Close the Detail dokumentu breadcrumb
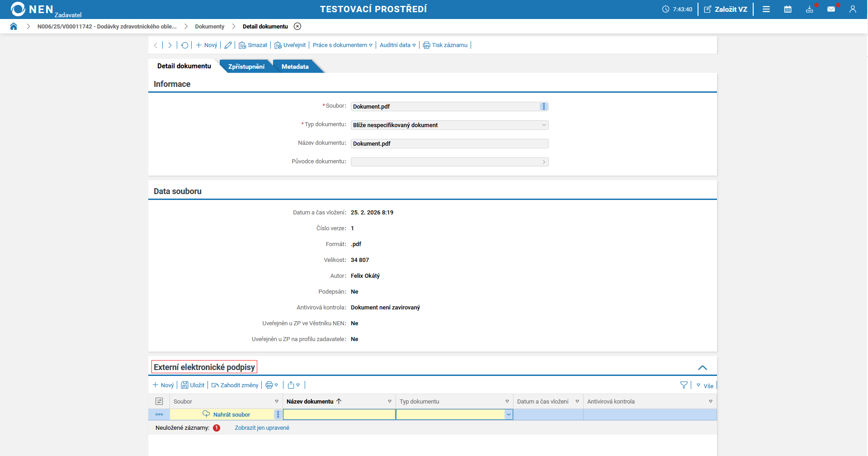Image resolution: width=868 pixels, height=456 pixels. 297,26
